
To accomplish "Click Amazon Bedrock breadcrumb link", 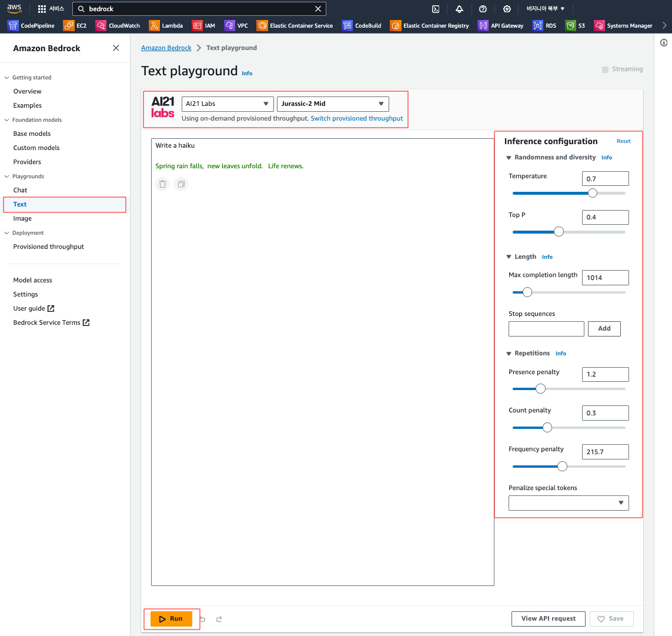I will point(166,48).
